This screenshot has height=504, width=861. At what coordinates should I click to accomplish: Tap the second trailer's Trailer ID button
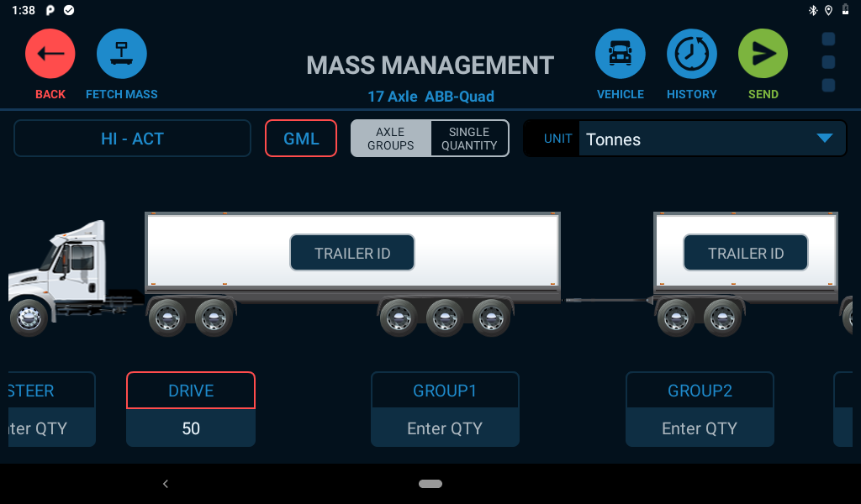point(745,253)
